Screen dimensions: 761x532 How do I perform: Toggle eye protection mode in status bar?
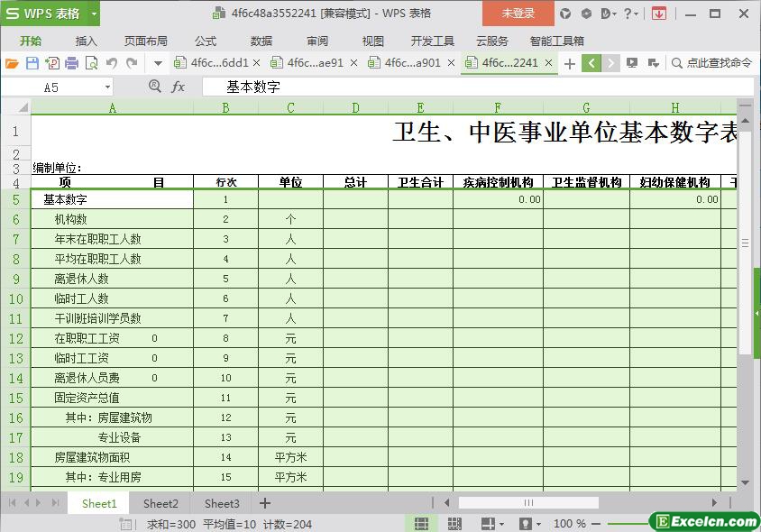point(526,524)
